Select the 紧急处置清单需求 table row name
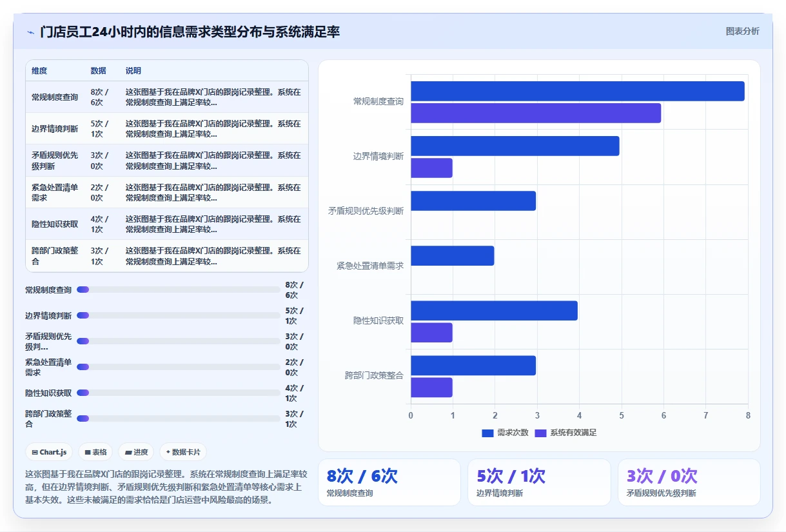Screen dimensions: 786x532 [55, 192]
